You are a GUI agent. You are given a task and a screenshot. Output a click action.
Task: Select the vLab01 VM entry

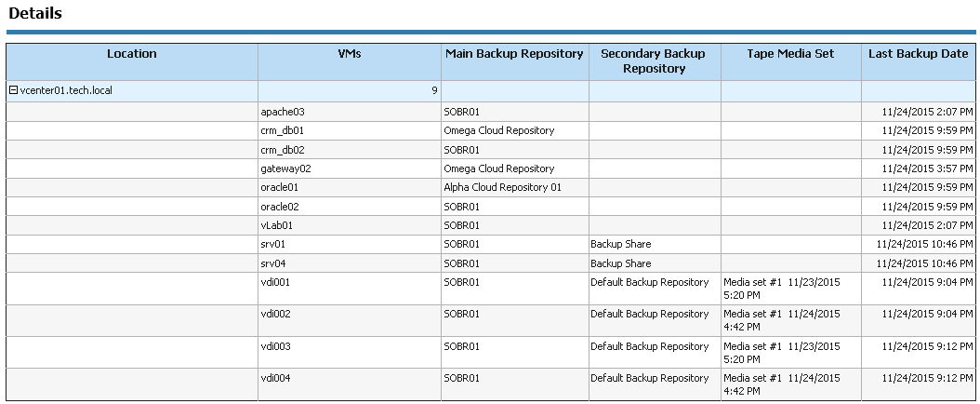pyautogui.click(x=279, y=225)
